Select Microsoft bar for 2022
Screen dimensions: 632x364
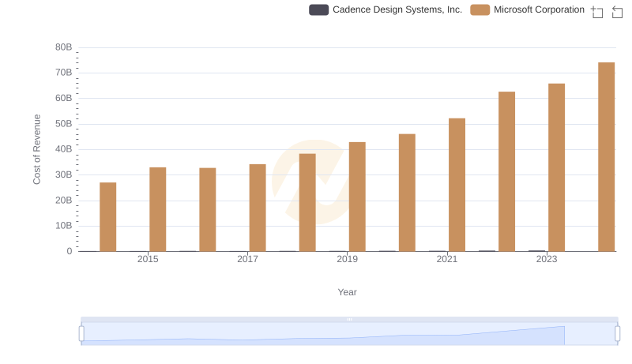[x=506, y=171]
